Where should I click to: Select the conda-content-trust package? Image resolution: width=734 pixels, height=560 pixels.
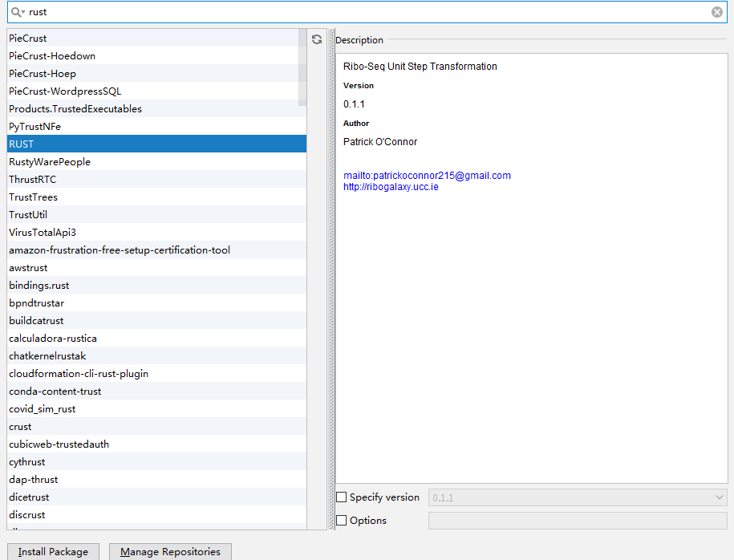coord(156,391)
